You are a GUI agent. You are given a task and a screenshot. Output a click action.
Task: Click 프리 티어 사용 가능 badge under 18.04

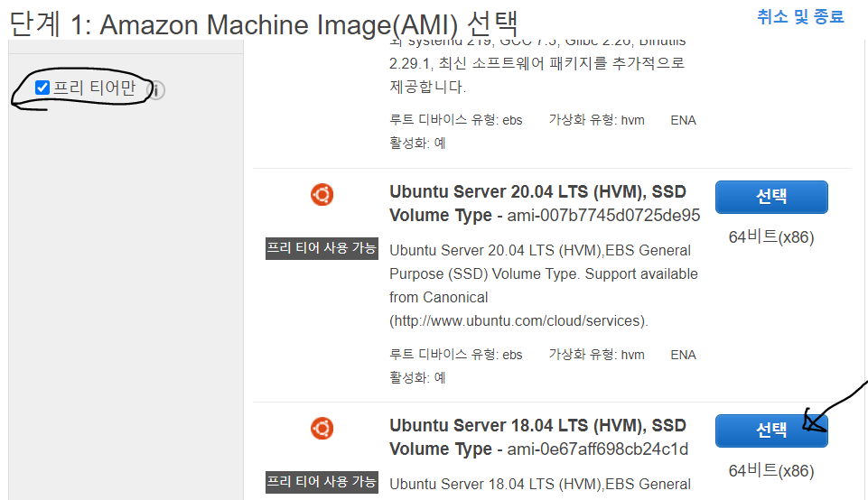point(322,482)
